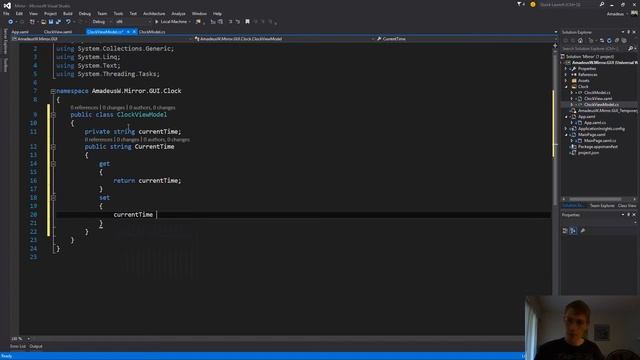This screenshot has height=360, width=640.
Task: Toggle Show All Files in Solution Explorer
Action: 624,41
